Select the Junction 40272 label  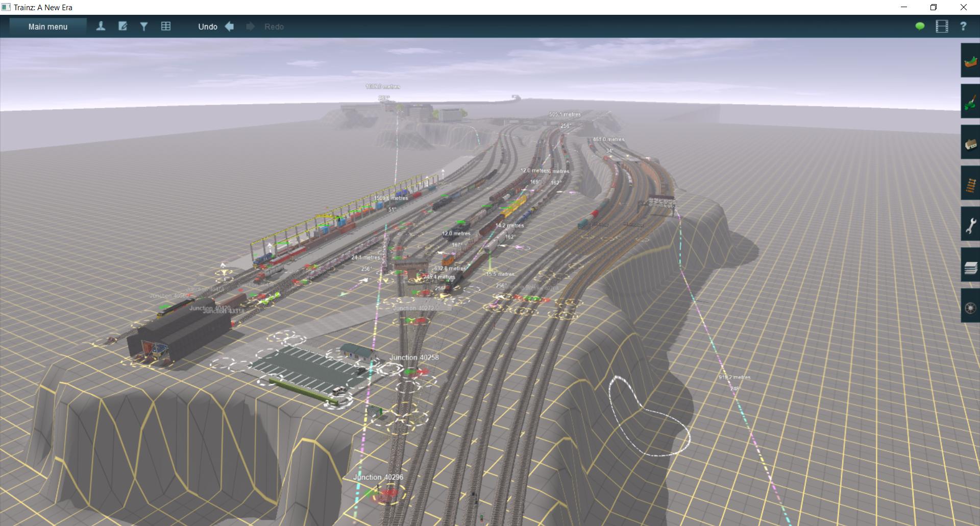click(413, 308)
